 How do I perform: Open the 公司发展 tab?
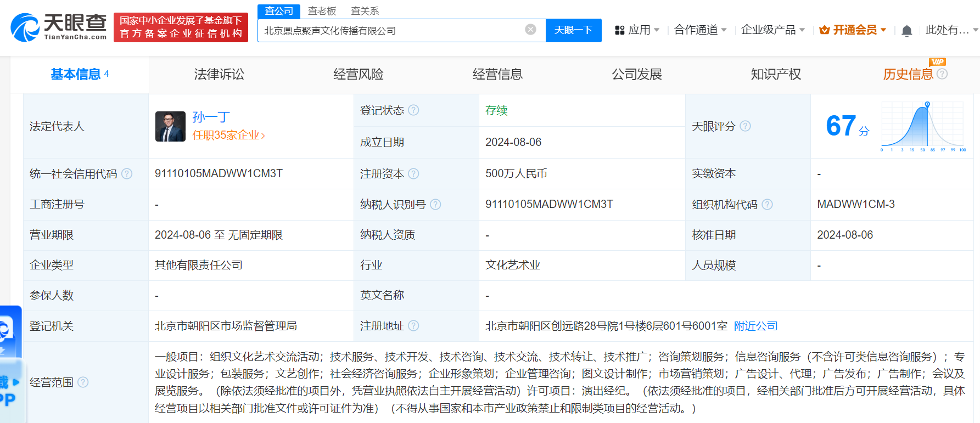coord(637,74)
